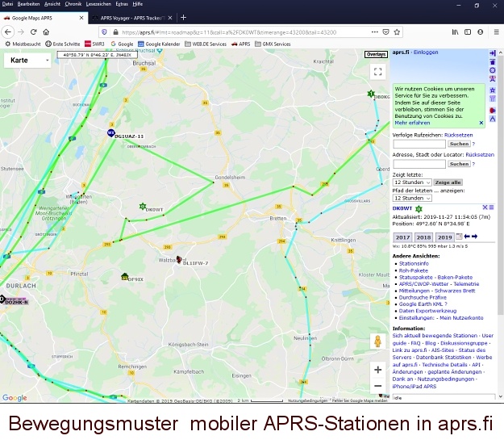Reload the page in browser toolbar
The height and width of the screenshot is (444, 504).
33,31
